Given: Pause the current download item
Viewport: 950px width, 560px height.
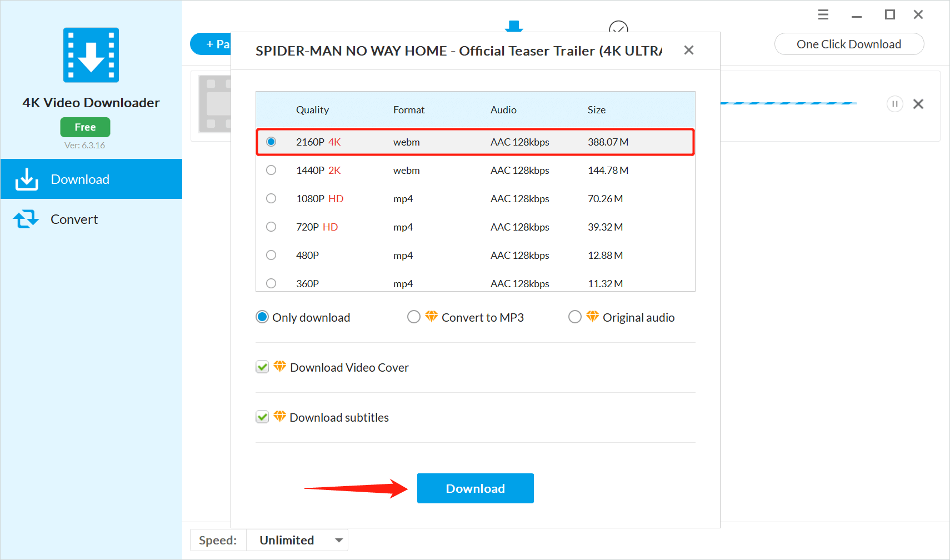Looking at the screenshot, I should [894, 104].
